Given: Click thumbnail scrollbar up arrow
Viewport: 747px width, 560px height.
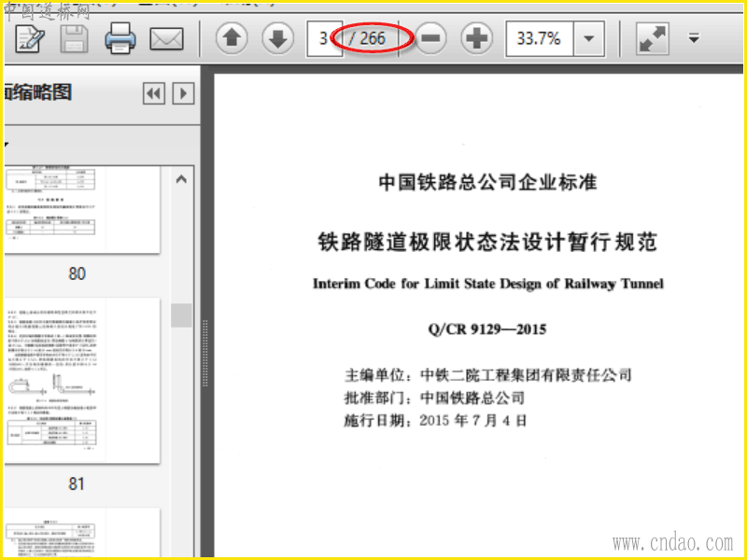Looking at the screenshot, I should [181, 179].
